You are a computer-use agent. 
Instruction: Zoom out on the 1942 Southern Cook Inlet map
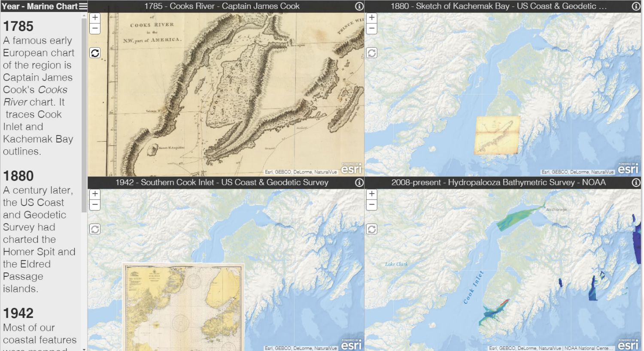point(95,205)
